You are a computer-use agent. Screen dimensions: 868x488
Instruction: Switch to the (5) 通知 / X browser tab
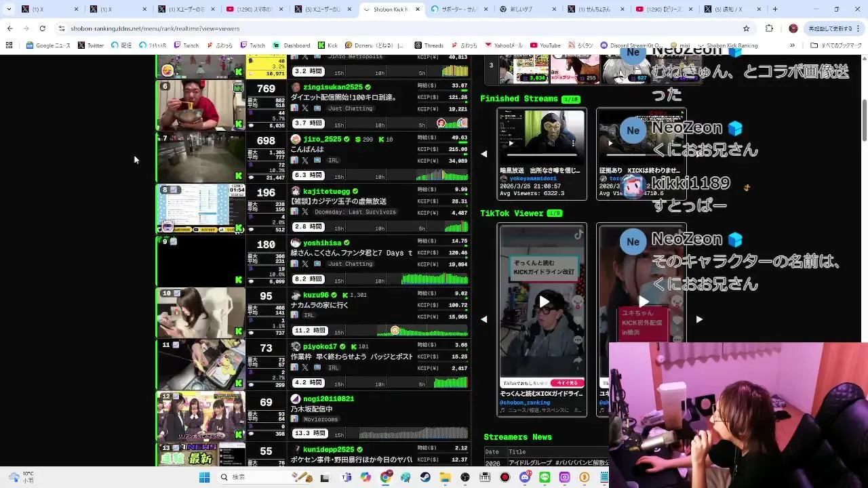pyautogui.click(x=732, y=9)
